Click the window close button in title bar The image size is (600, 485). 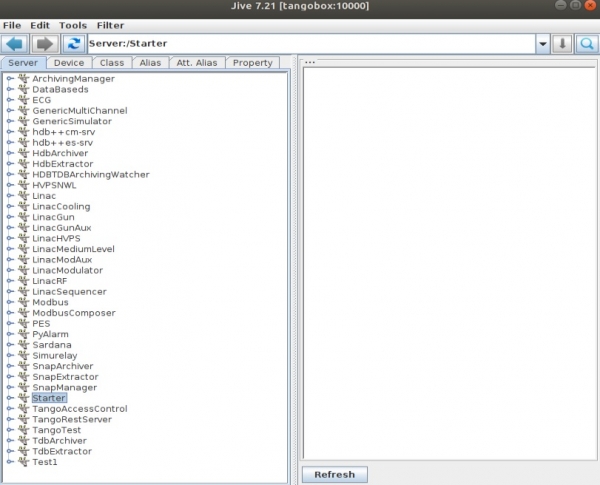(x=587, y=8)
